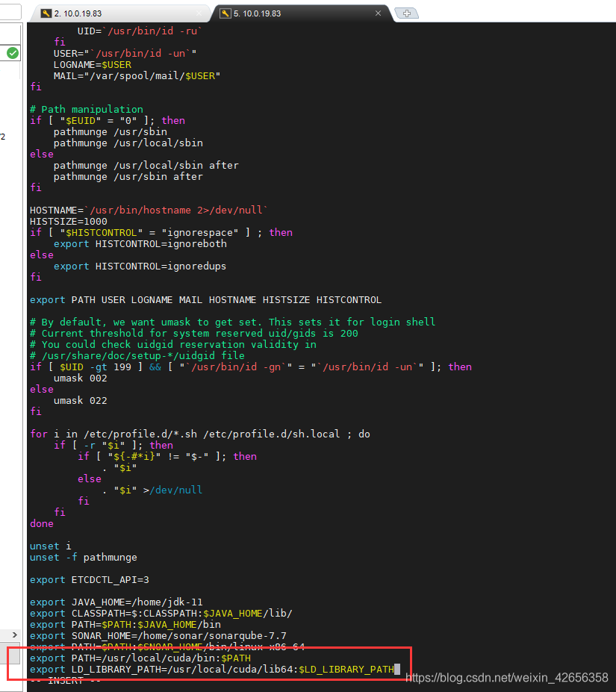The width and height of the screenshot is (616, 692).
Task: Click the right arrow in the left panel scrollbar
Action: [15, 635]
